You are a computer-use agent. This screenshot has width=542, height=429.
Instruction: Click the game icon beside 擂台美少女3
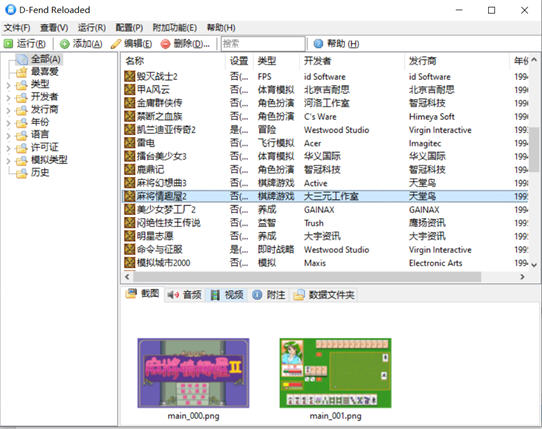[x=129, y=156]
